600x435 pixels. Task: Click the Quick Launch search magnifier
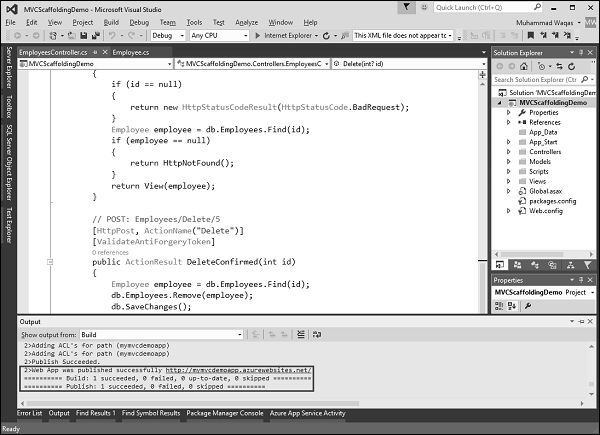537,7
